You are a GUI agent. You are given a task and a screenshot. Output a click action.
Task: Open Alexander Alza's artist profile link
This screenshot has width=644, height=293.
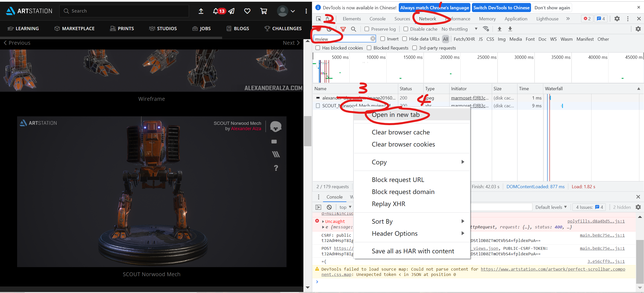tap(246, 128)
